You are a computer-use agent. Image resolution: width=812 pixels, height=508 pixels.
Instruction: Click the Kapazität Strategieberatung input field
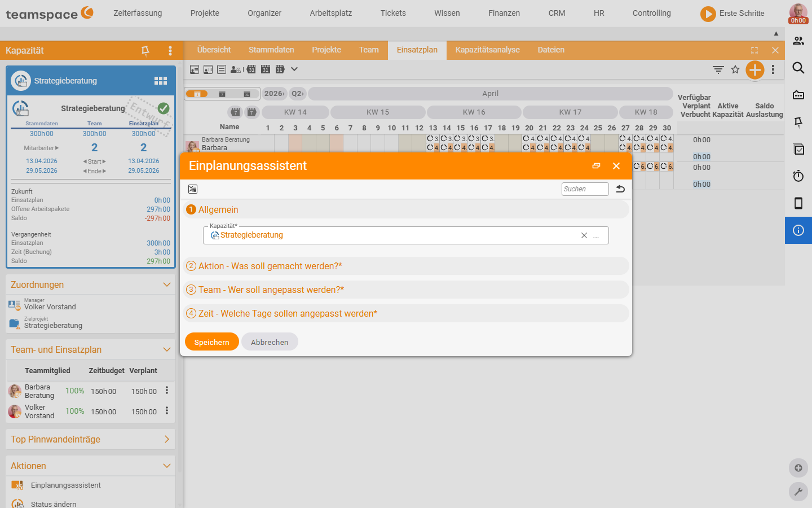pyautogui.click(x=405, y=235)
